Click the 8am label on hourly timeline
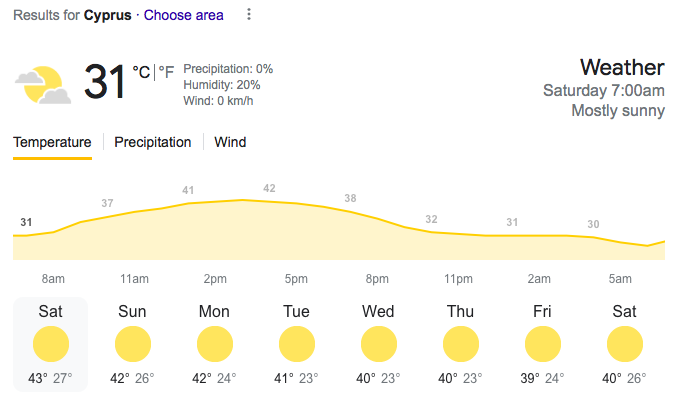 pos(53,279)
